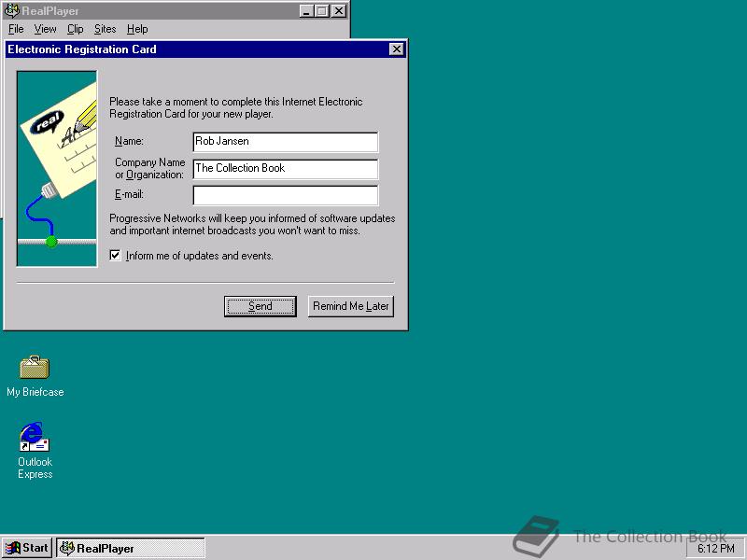
Task: Click the Electronic Registration Card title text
Action: pyautogui.click(x=82, y=49)
